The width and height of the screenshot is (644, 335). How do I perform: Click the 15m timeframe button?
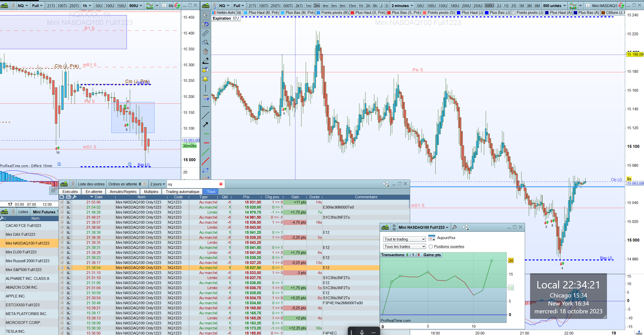click(352, 6)
